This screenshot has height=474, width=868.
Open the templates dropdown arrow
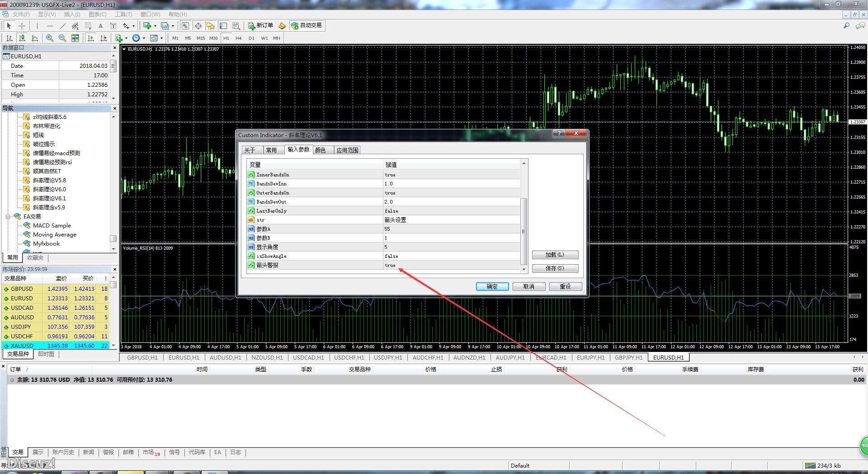click(161, 38)
